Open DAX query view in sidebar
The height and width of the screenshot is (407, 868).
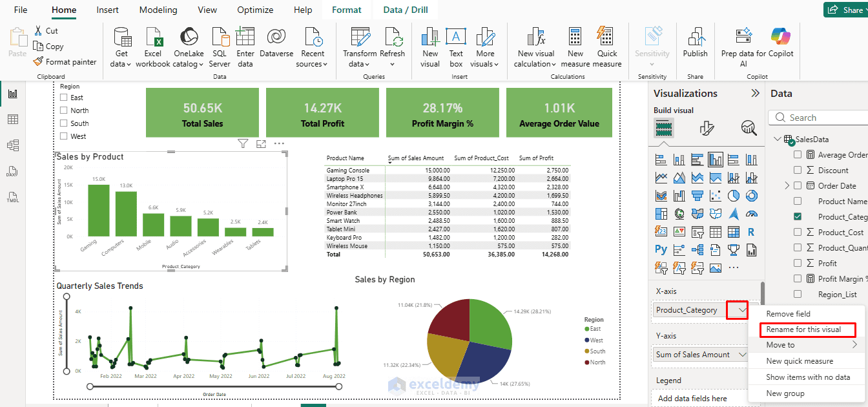pos(12,171)
